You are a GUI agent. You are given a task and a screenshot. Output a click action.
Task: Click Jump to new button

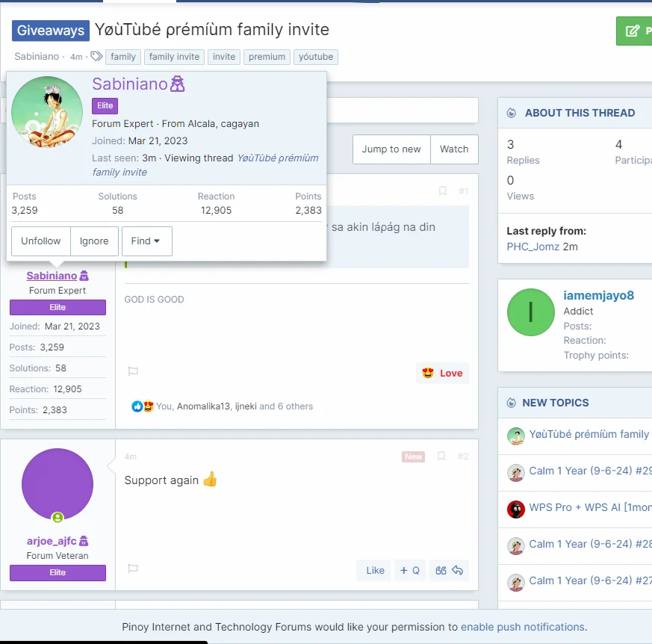tap(391, 149)
